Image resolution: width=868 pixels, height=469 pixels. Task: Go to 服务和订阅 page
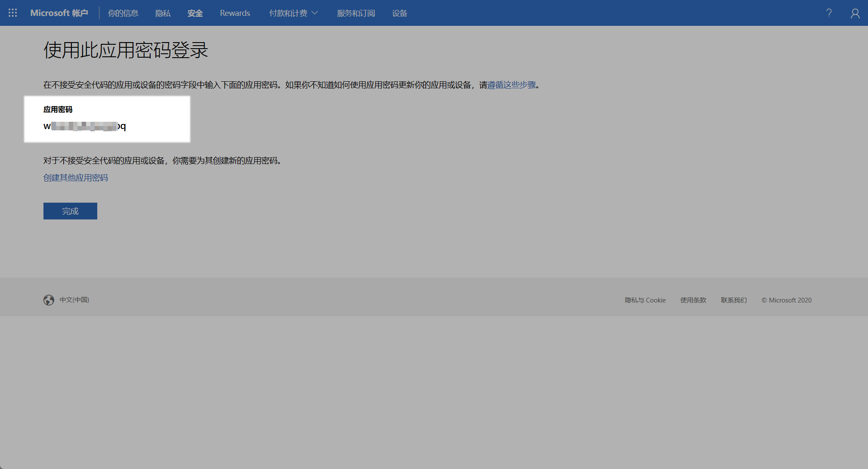(x=356, y=13)
